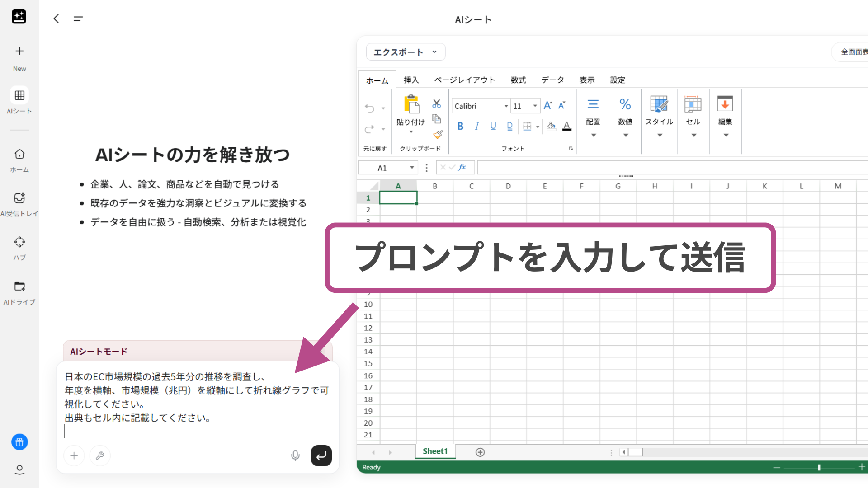
Task: Click the format painter icon in the clipboard group
Action: pos(437,134)
